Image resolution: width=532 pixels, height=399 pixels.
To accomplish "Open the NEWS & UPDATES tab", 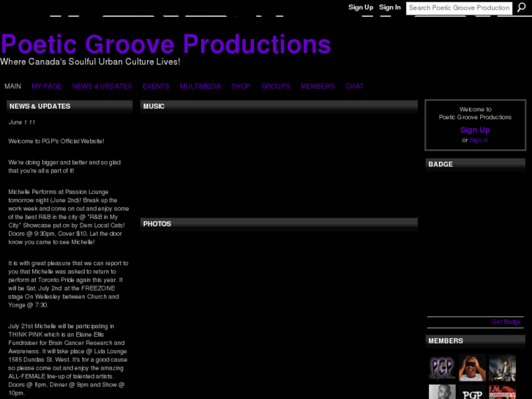I will pyautogui.click(x=102, y=86).
